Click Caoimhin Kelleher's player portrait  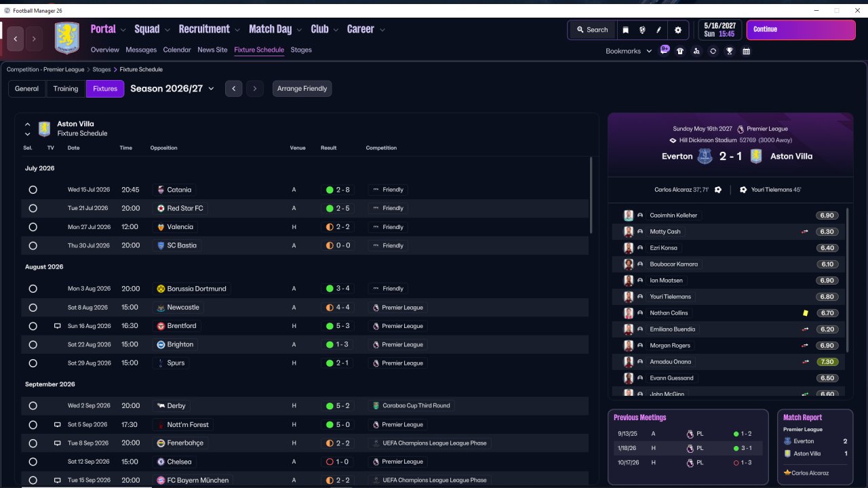click(x=629, y=216)
